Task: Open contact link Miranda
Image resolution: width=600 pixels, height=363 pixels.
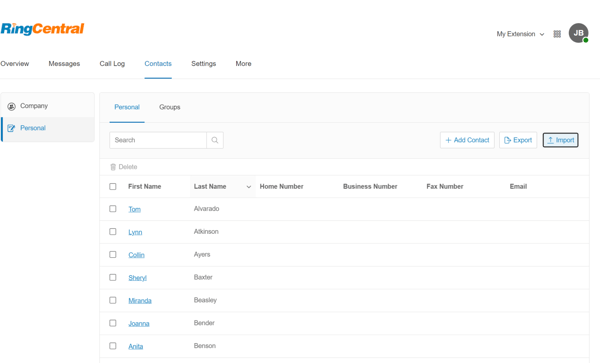Action: pyautogui.click(x=140, y=301)
